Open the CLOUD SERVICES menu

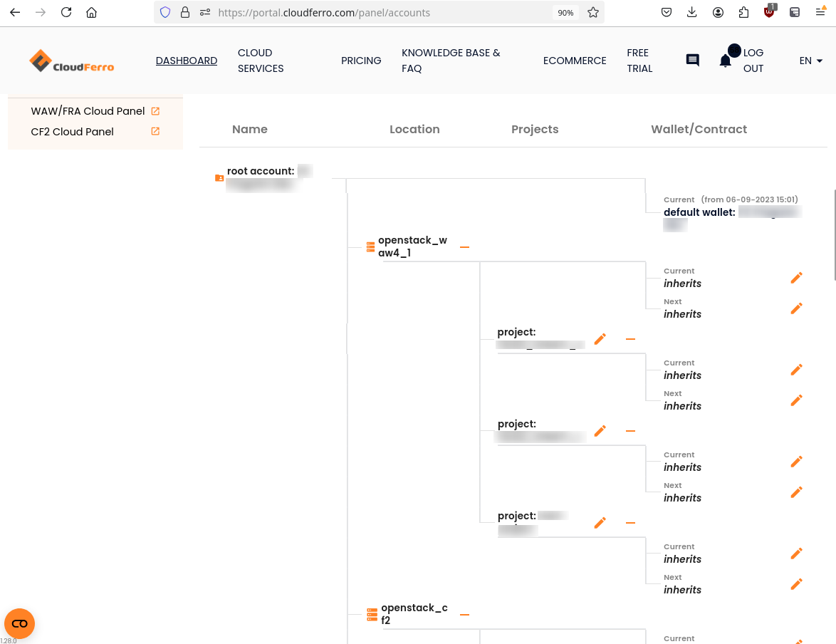[x=261, y=61]
